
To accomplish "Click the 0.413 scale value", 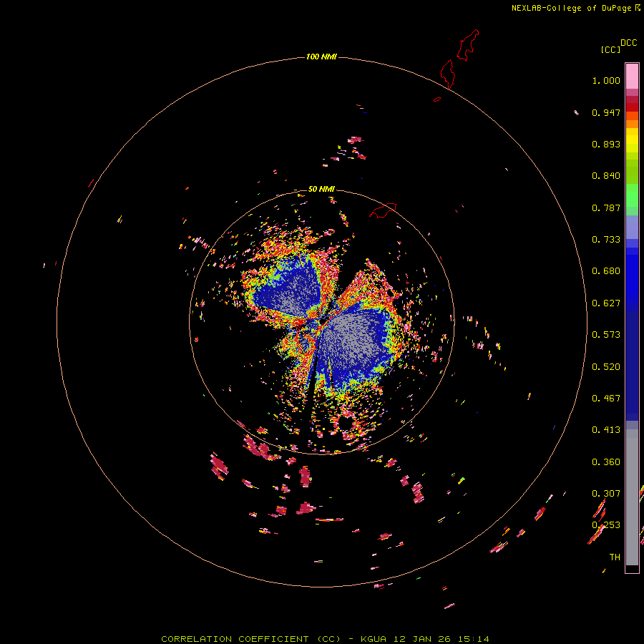I will point(606,430).
